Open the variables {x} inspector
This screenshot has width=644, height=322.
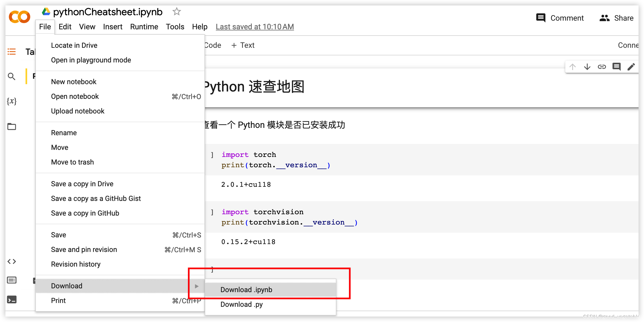tap(12, 101)
